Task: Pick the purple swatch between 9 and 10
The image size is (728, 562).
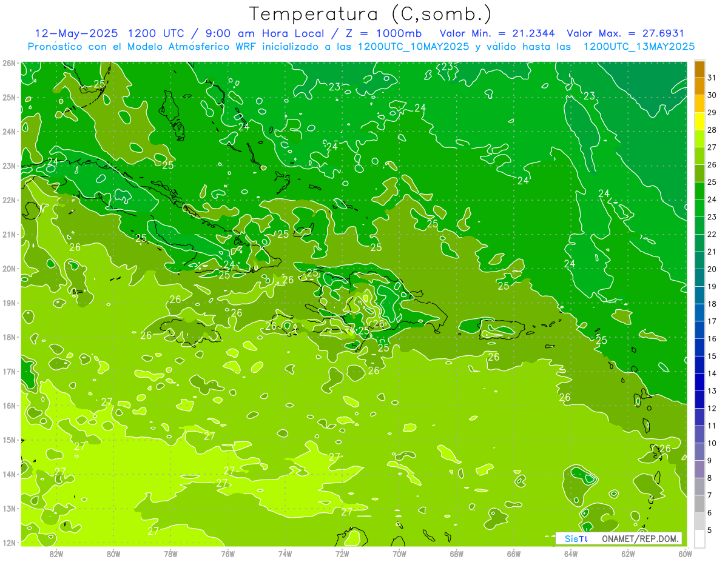Action: coord(699,452)
